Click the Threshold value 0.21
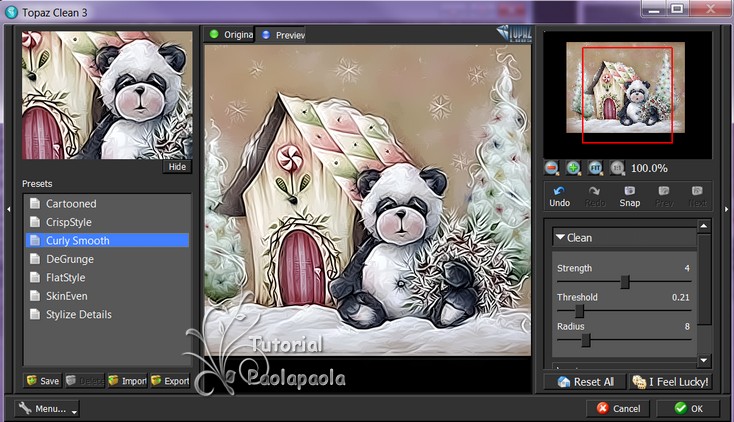This screenshot has height=422, width=734. [x=681, y=297]
